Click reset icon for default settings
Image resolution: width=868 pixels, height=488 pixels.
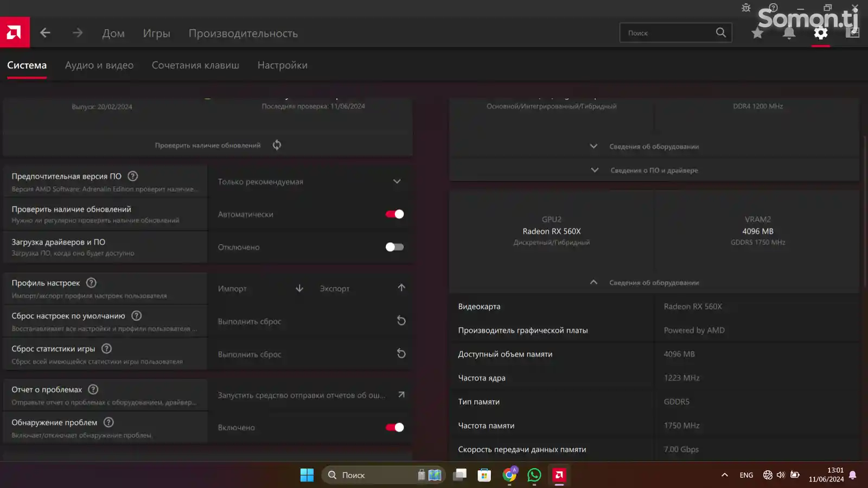coord(401,321)
